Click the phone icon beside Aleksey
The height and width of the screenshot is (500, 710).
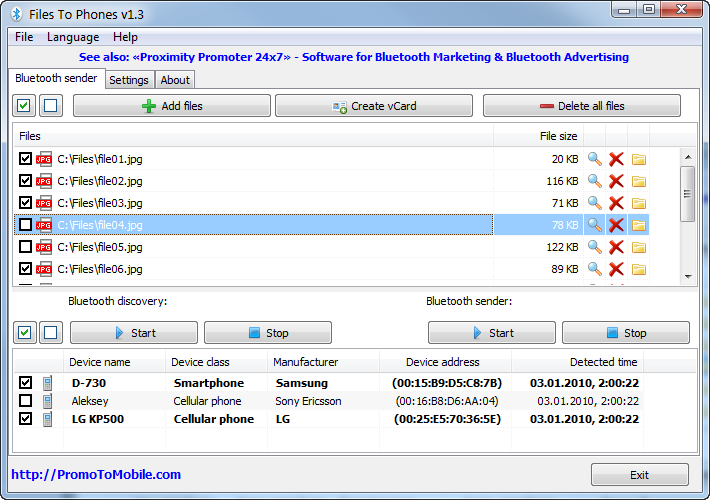[47, 401]
